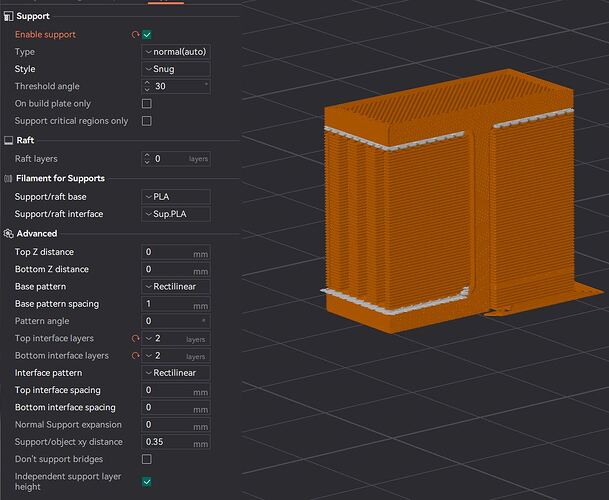Click the Normal Support expansion field
The width and height of the screenshot is (609, 500).
tap(176, 425)
